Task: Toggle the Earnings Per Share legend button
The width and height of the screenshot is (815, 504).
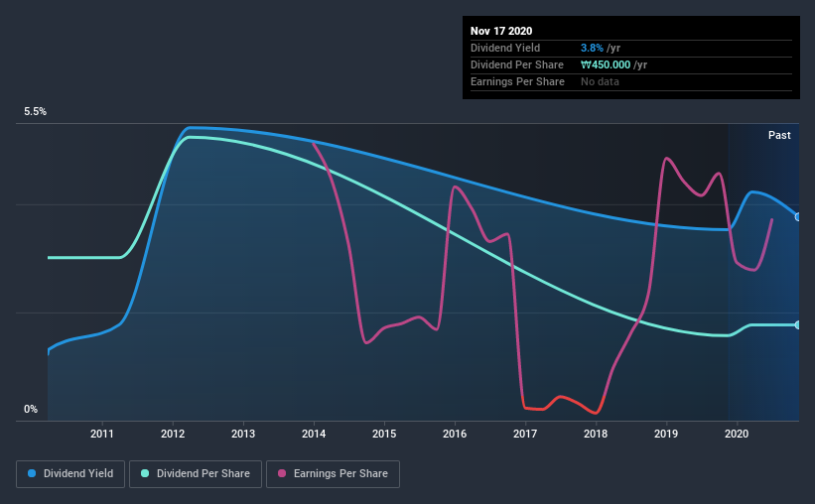Action: click(334, 474)
